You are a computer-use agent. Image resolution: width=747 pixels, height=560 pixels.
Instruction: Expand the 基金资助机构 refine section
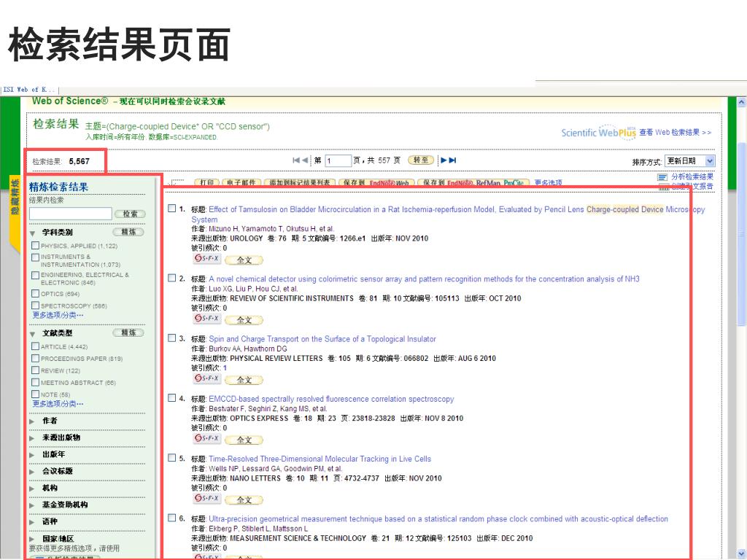(32, 505)
